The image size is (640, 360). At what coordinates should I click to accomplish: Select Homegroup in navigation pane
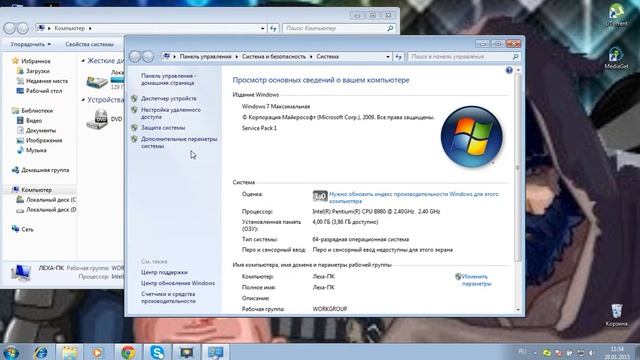40,170
